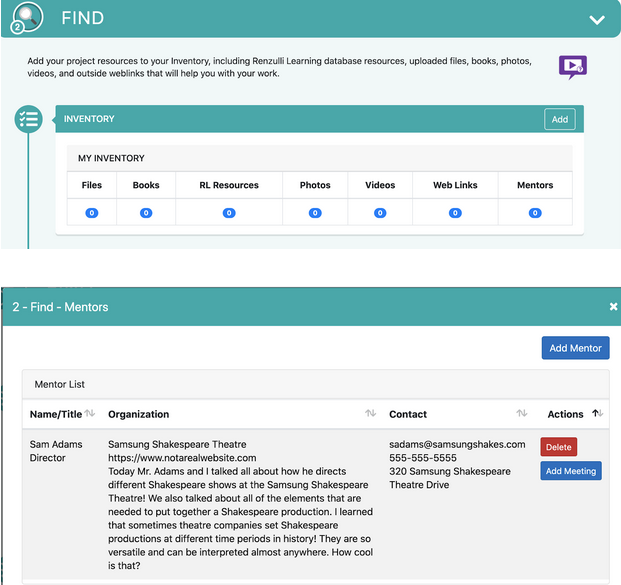
Task: Open the Mentors count badge
Action: 535,213
